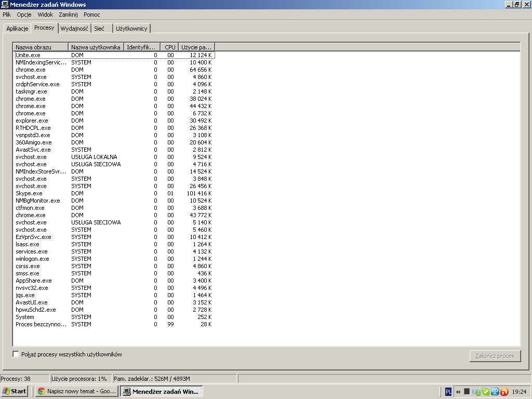Screen dimensions: 532x399
Task: Open the Sieć tab
Action: (99, 29)
